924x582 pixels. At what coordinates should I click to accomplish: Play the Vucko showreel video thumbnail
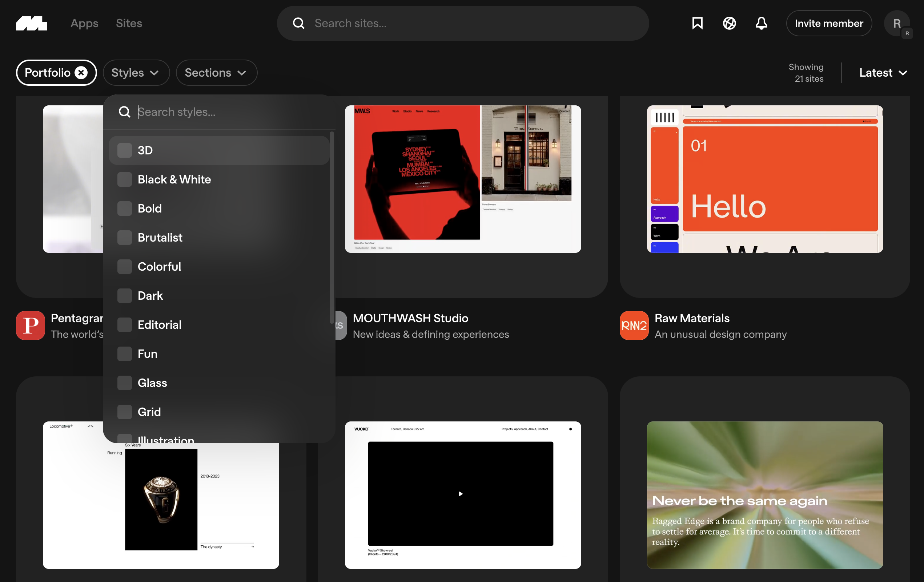461,494
